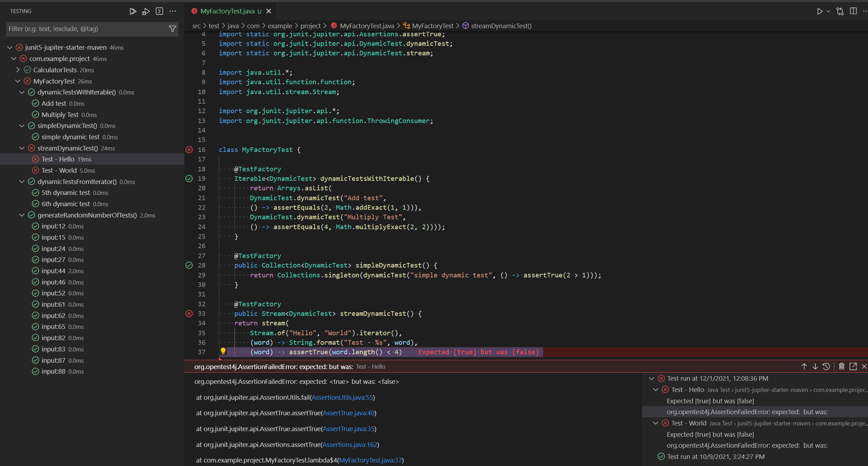Open the test filter funnel icon
This screenshot has width=868, height=466.
(172, 29)
